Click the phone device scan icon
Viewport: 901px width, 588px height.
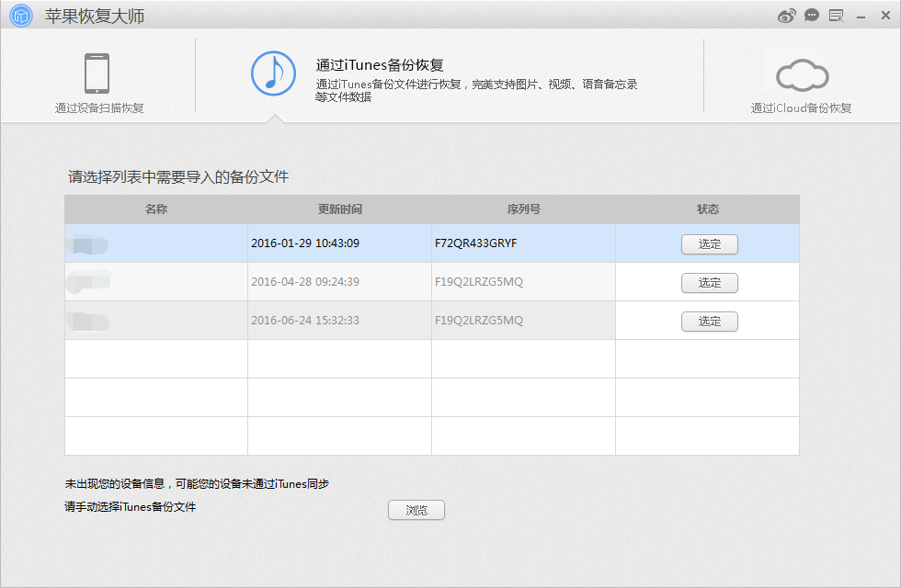point(97,73)
